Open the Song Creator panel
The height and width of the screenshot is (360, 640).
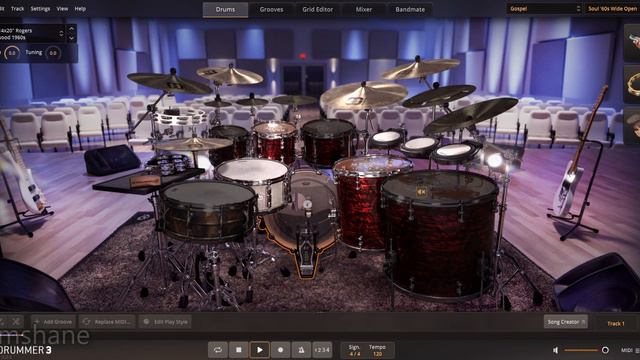(566, 322)
